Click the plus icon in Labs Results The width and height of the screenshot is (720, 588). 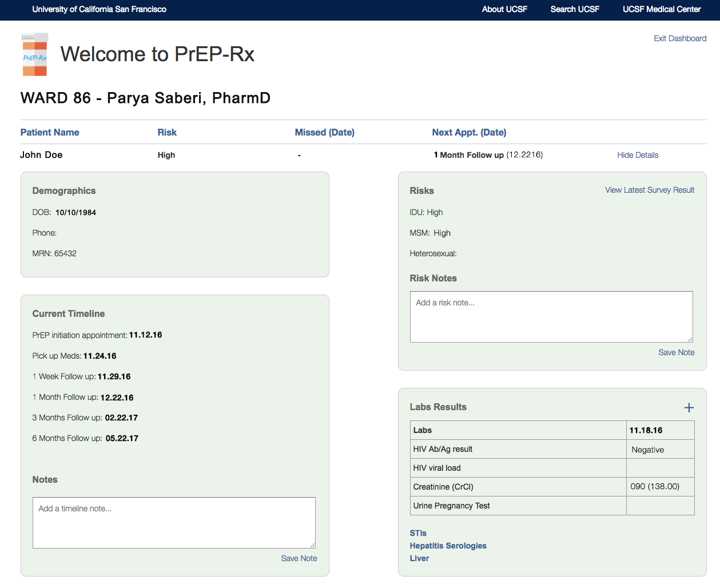point(689,408)
